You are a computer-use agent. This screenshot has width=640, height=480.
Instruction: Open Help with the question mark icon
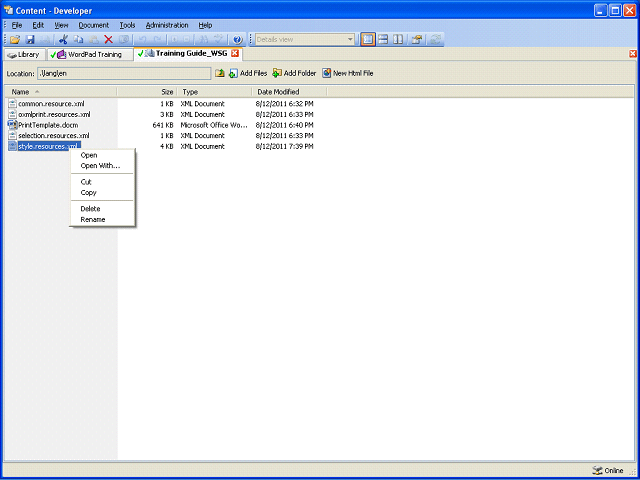(238, 40)
